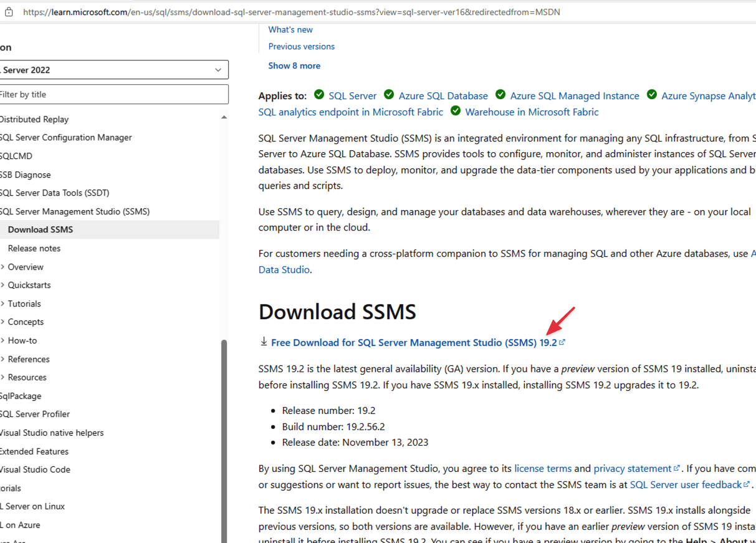Viewport: 756px width, 543px height.
Task: Click the external link icon after SQL Server user feedback
Action: [747, 484]
